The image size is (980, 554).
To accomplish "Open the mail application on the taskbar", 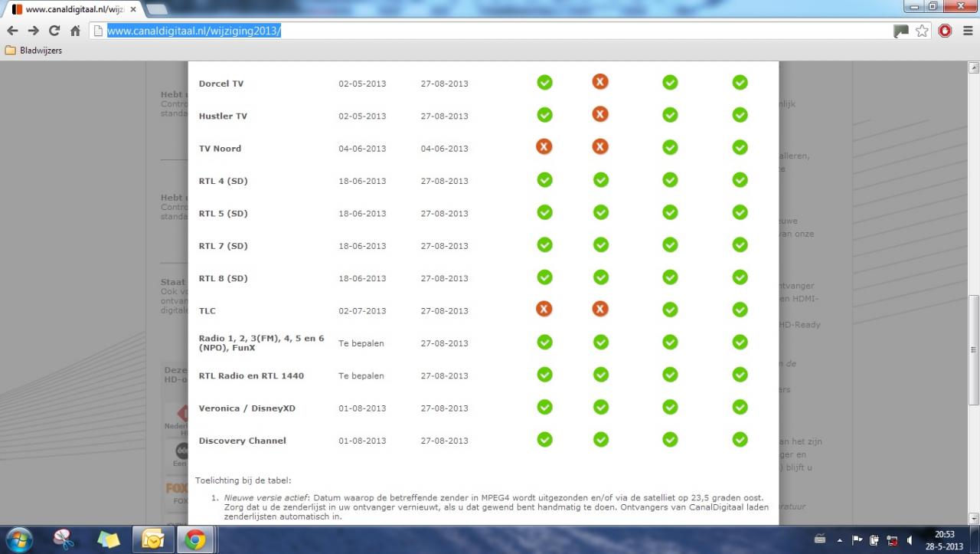I will [152, 540].
